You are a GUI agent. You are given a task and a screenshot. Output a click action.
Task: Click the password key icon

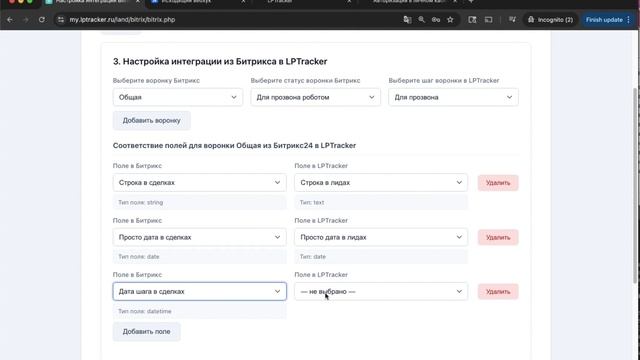tap(436, 20)
